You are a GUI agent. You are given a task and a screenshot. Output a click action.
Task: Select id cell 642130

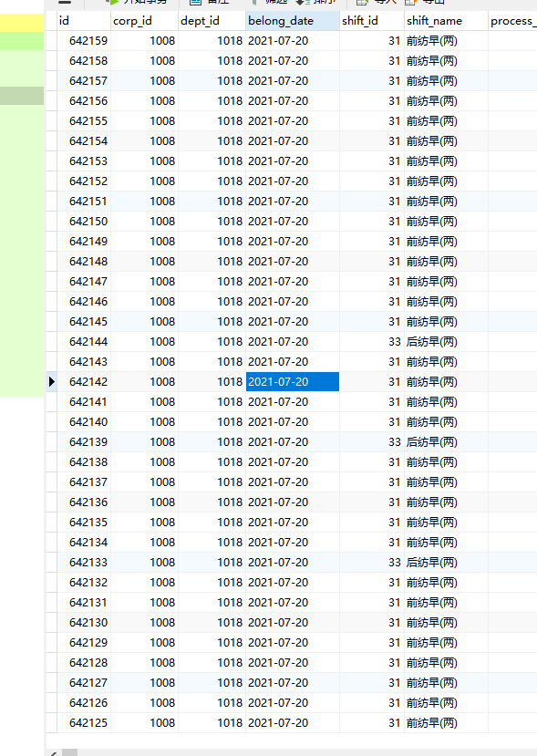[x=84, y=623]
